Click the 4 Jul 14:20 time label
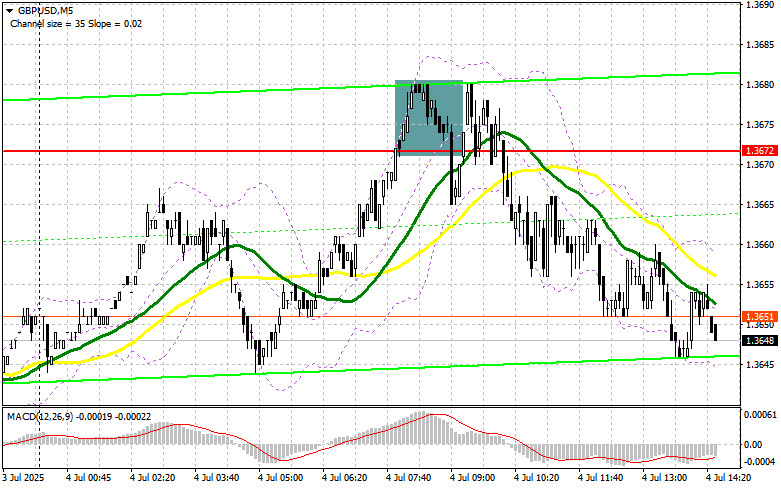This screenshot has height=489, width=781. click(x=728, y=478)
